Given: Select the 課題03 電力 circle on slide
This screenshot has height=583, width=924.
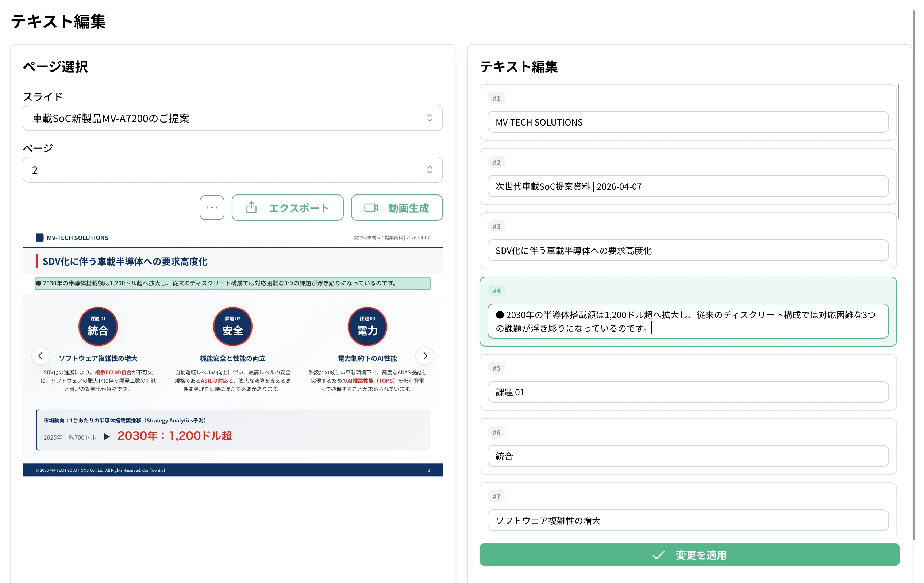Looking at the screenshot, I should (x=367, y=327).
